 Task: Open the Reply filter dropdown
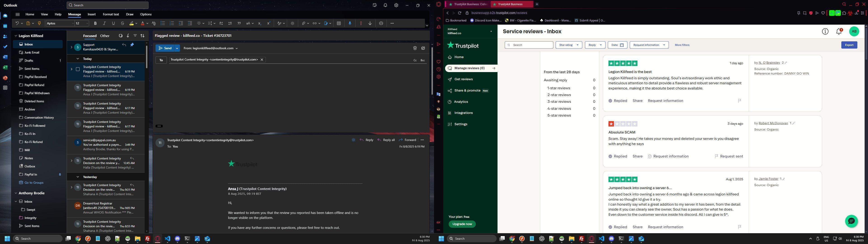pos(595,45)
